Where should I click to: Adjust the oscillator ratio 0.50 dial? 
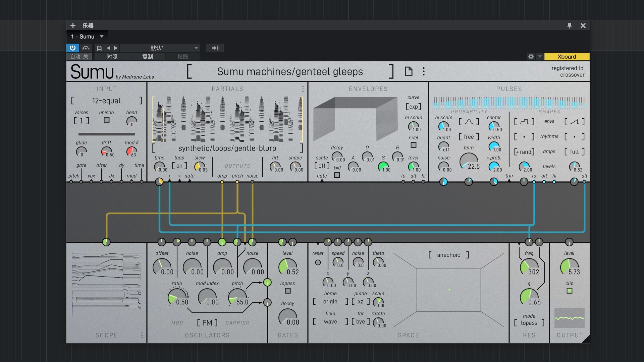click(177, 297)
